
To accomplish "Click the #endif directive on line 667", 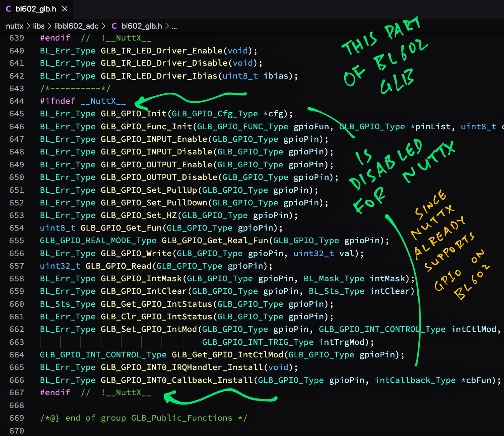I will (x=55, y=392).
